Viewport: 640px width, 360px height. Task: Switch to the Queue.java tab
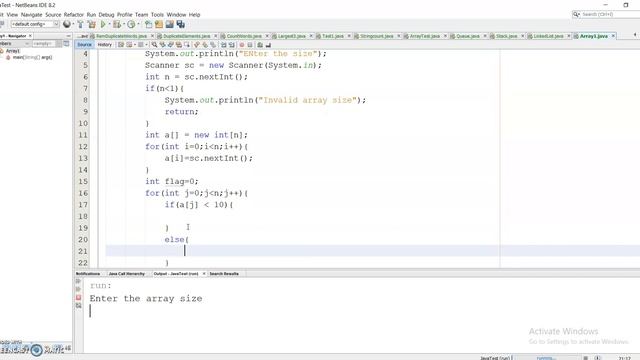pyautogui.click(x=468, y=36)
